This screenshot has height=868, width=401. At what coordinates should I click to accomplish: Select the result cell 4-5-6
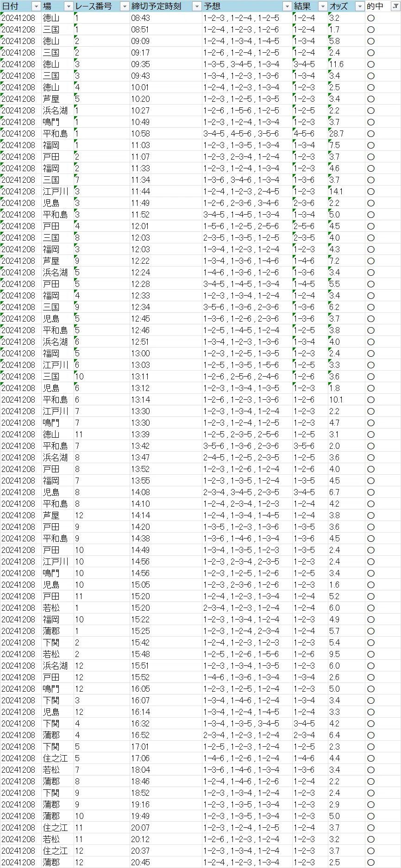310,134
